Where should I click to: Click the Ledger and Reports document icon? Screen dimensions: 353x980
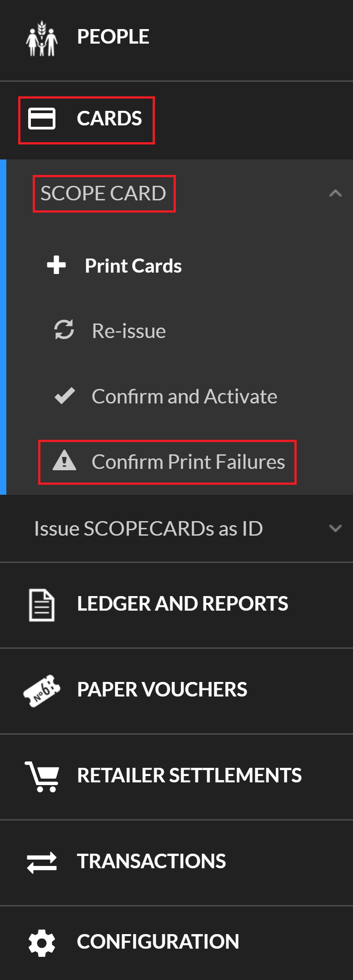point(42,605)
